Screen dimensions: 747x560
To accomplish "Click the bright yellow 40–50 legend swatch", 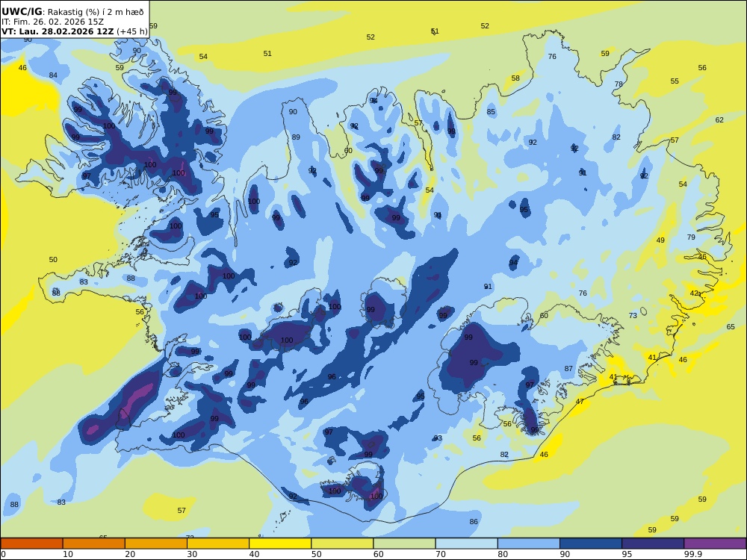I will pyautogui.click(x=280, y=544).
